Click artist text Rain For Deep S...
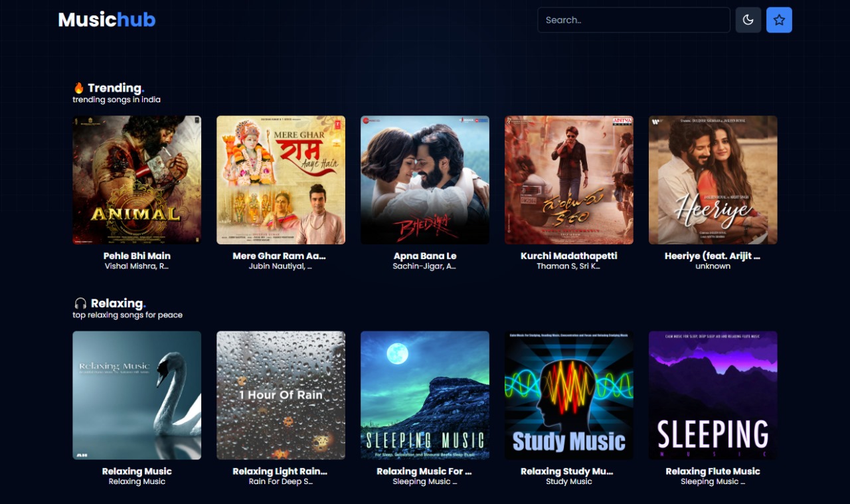Viewport: 850px width, 504px height. 281,481
